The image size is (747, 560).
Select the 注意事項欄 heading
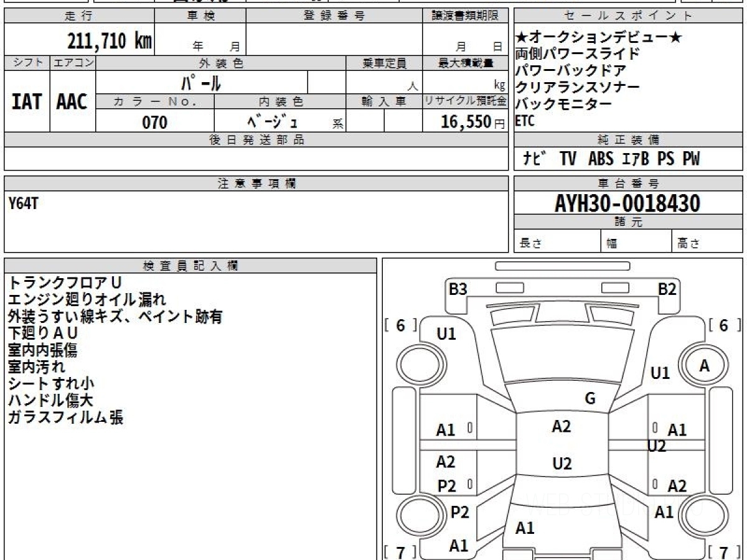tap(256, 184)
